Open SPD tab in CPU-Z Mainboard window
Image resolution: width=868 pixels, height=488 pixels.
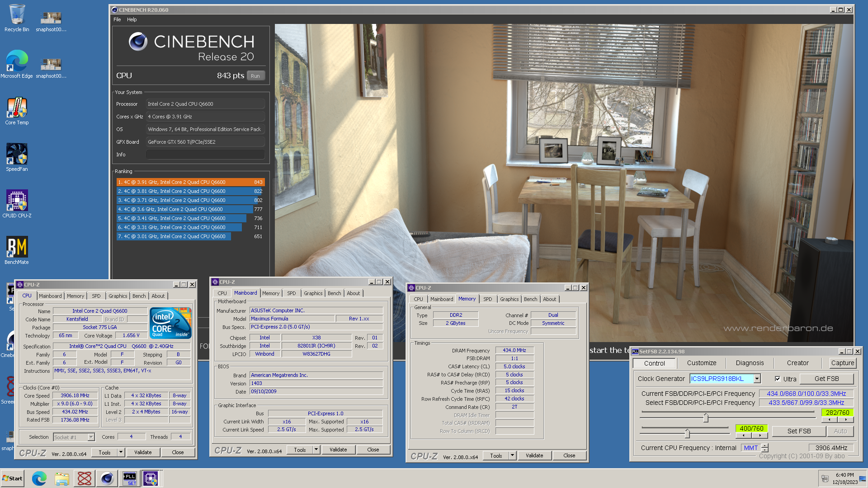(x=292, y=293)
